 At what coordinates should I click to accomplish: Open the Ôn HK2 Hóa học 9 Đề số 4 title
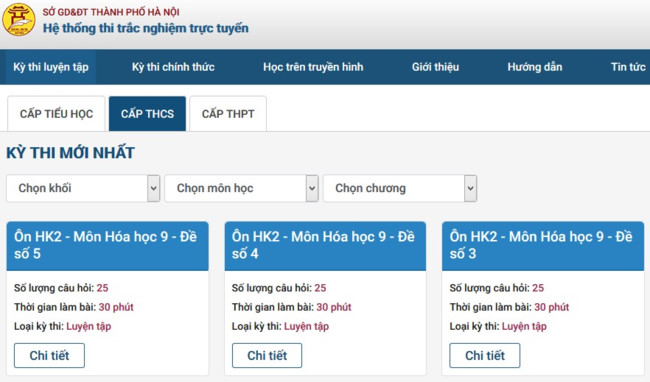pyautogui.click(x=323, y=245)
